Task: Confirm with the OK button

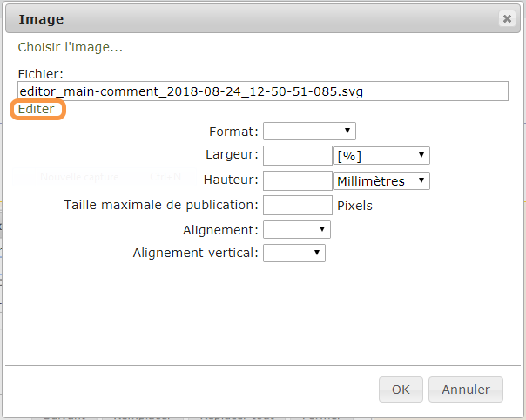Action: point(401,390)
